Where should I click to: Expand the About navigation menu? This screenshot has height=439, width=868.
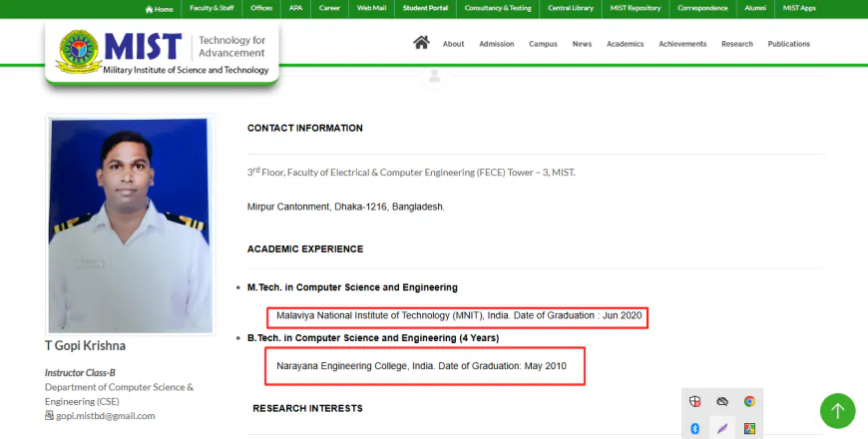453,44
